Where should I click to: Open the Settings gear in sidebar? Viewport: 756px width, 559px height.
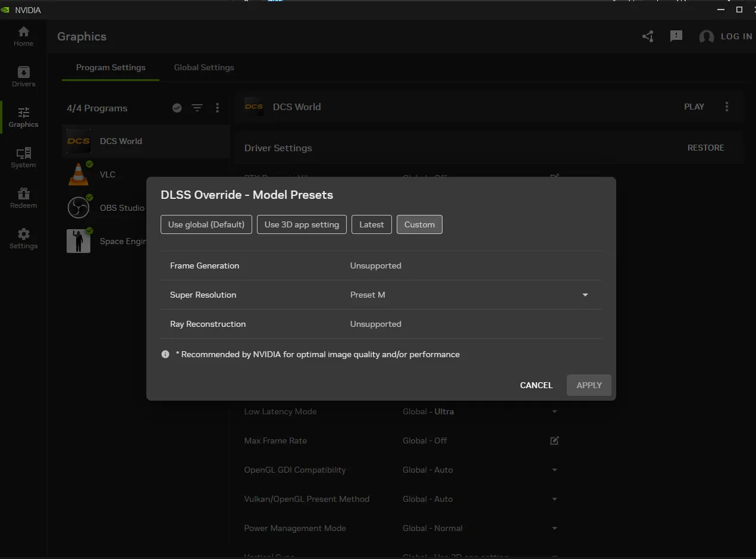click(x=23, y=239)
